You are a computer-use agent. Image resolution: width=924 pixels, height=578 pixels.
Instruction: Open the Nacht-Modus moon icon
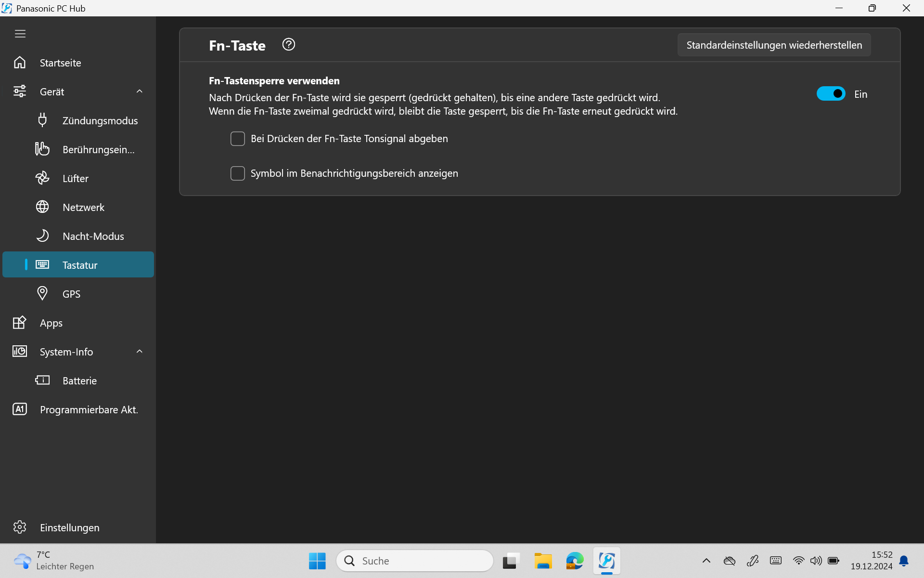tap(42, 236)
